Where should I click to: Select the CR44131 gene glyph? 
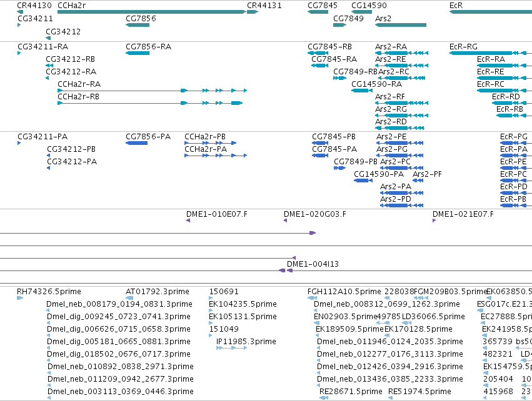point(253,12)
